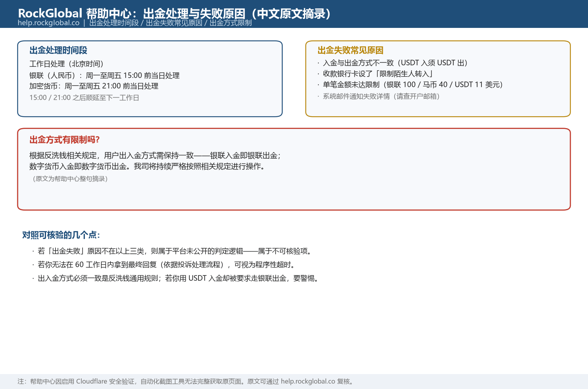Select heading '对照可核验的几个点:'
Viewport: 588px width, 389px height.
[x=61, y=235]
